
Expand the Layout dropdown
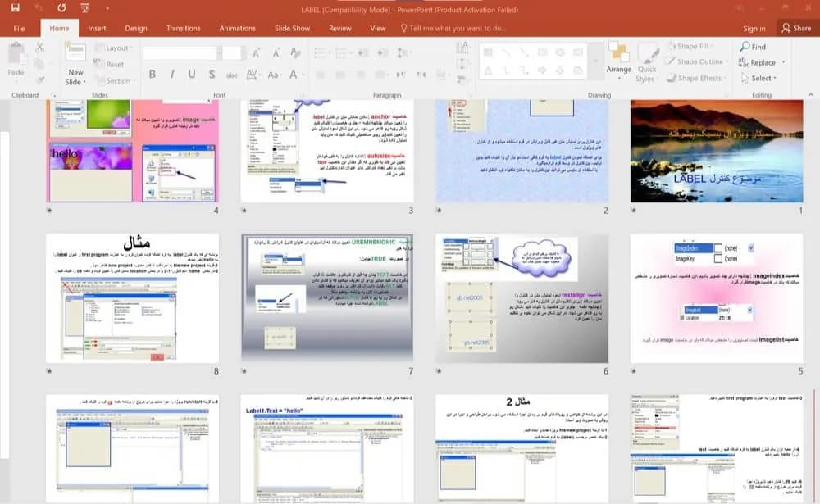coord(113,48)
